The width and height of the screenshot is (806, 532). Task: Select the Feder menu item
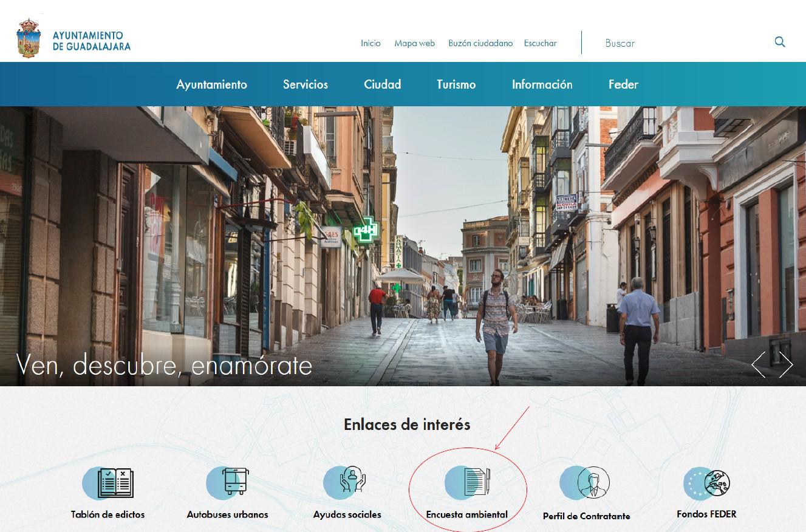(623, 84)
